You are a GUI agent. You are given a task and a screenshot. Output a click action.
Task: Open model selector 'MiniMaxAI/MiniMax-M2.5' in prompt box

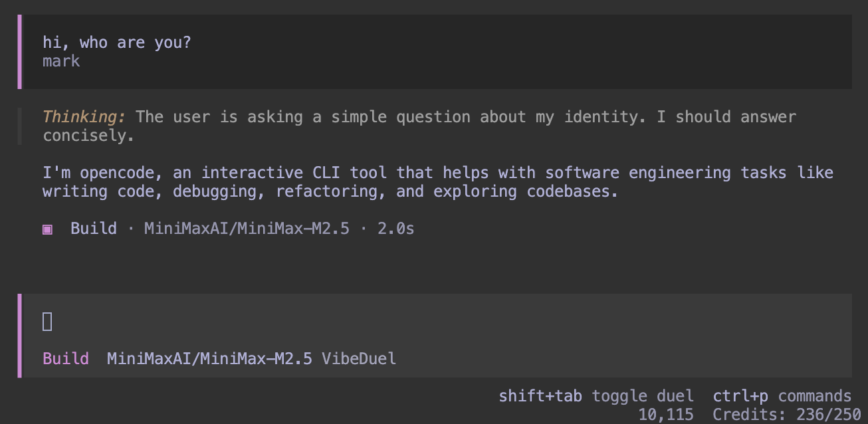pyautogui.click(x=209, y=359)
